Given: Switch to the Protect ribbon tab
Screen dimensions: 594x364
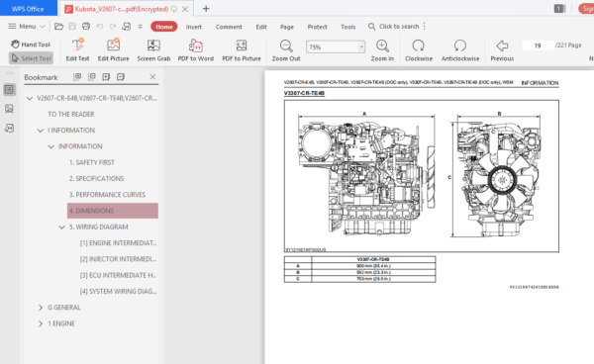Looking at the screenshot, I should (x=317, y=27).
